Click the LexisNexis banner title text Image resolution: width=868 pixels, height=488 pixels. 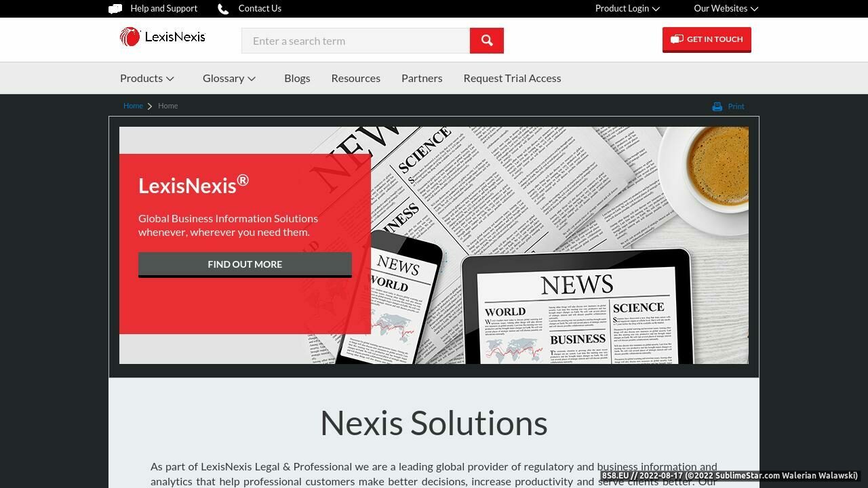pyautogui.click(x=193, y=184)
